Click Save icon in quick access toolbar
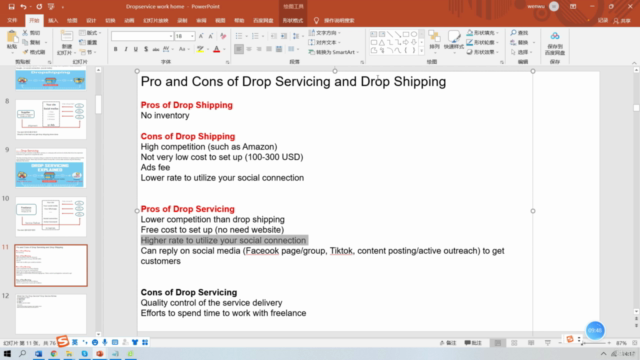 (11, 7)
